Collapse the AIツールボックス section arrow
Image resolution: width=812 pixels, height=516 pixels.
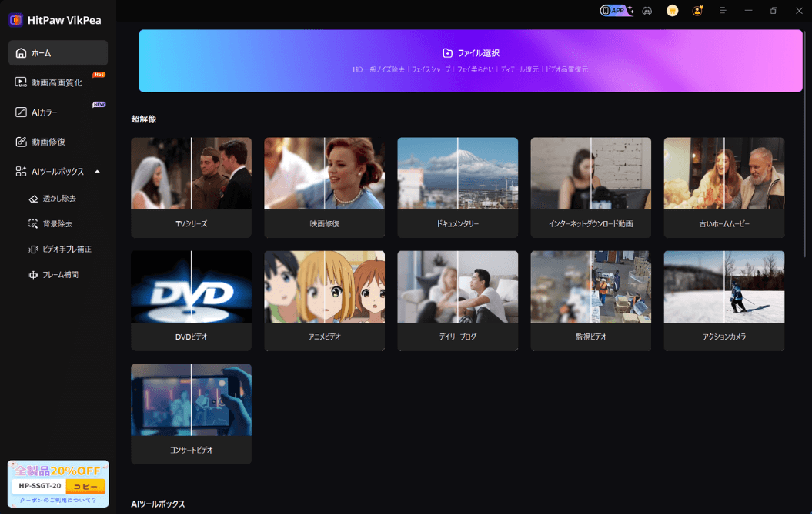pyautogui.click(x=97, y=172)
